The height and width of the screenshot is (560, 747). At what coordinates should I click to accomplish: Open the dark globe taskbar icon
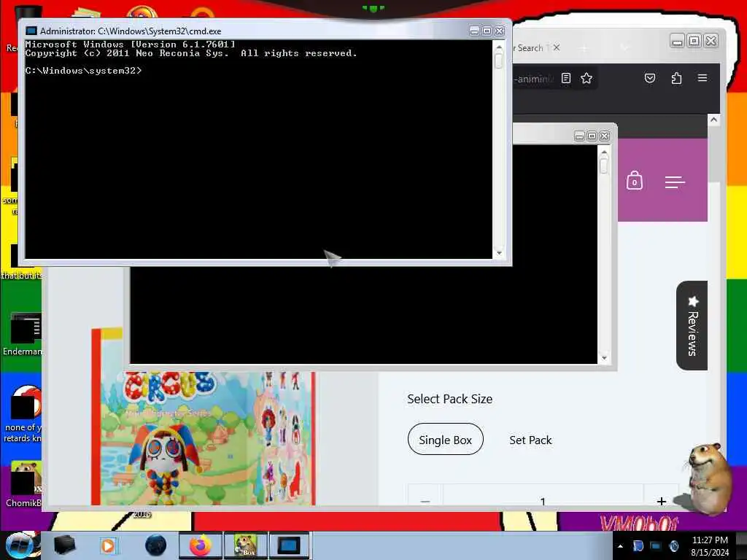click(156, 545)
